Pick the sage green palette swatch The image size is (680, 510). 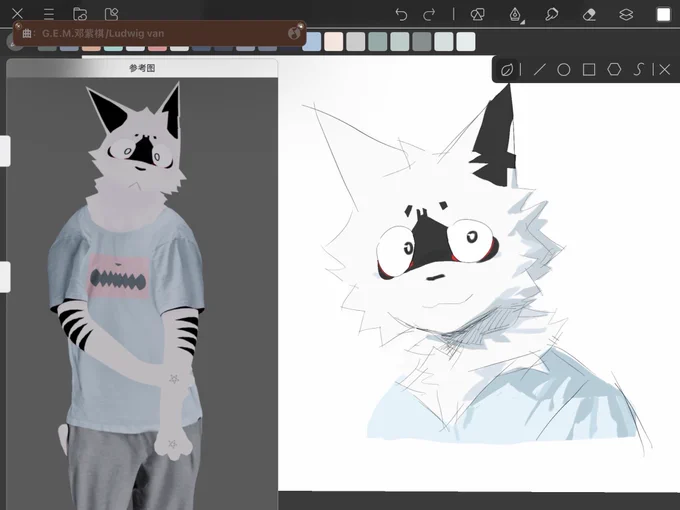pyautogui.click(x=378, y=42)
